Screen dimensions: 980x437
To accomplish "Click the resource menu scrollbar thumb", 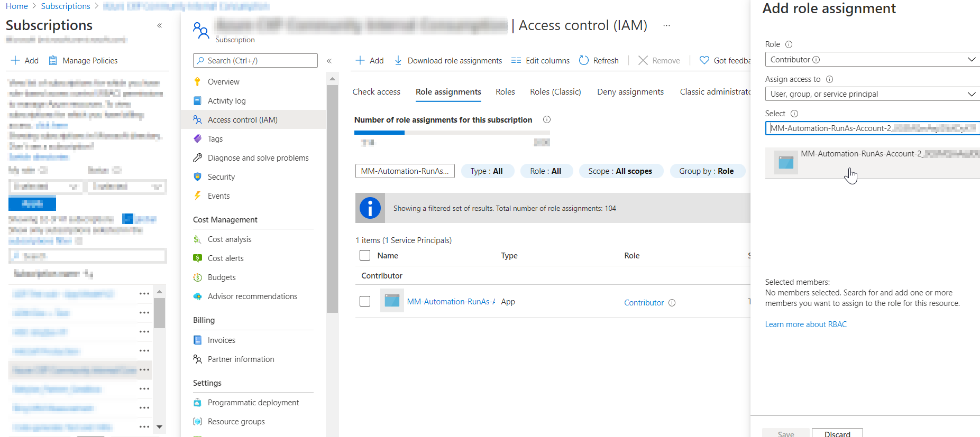I will pos(332,198).
